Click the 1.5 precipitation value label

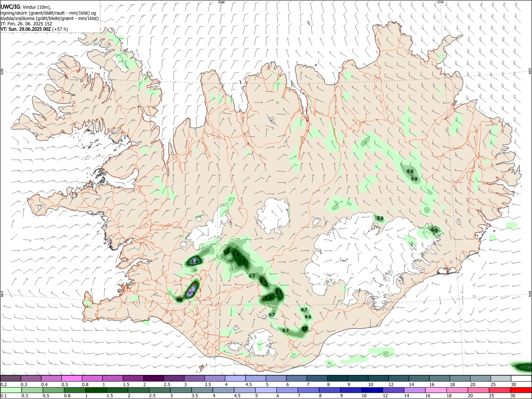pos(242,261)
